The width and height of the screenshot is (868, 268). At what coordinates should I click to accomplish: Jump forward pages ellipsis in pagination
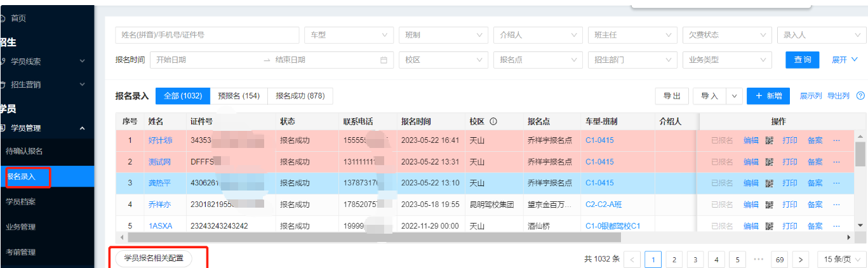[x=758, y=259]
